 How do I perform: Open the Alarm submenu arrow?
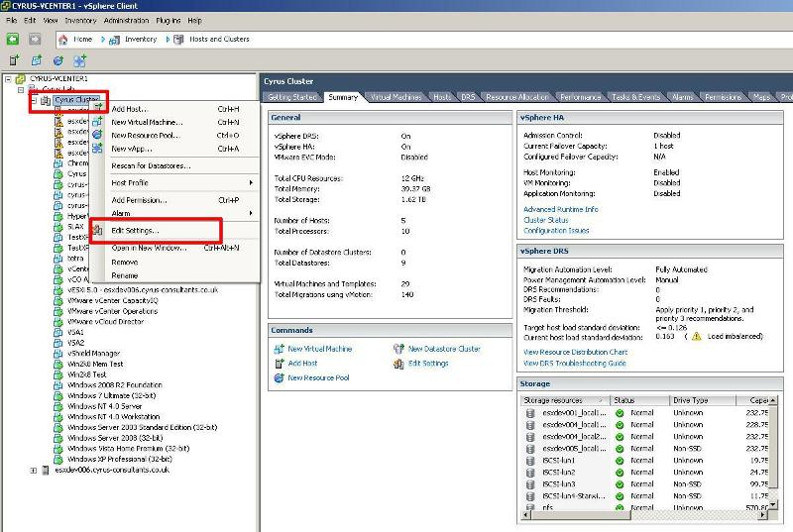[251, 213]
